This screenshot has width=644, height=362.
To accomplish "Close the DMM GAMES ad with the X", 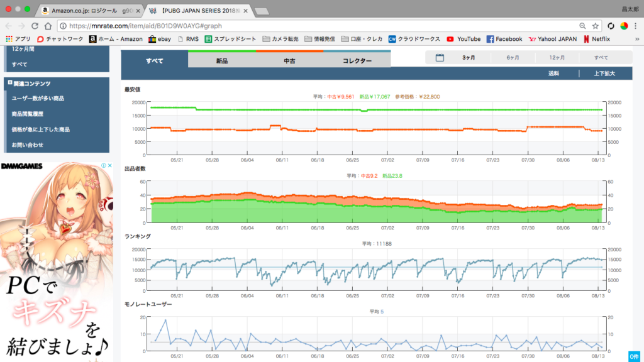I will [109, 165].
